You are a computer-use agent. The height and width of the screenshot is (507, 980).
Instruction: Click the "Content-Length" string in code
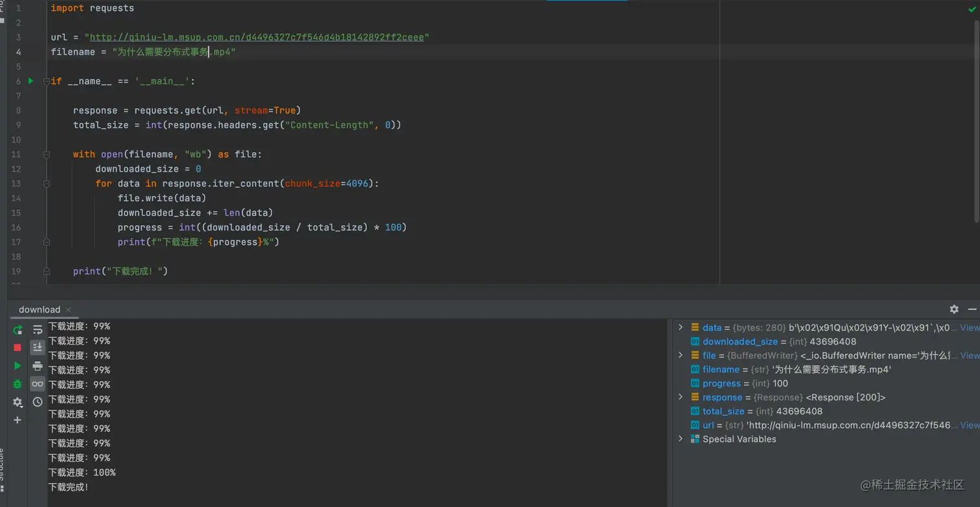[329, 125]
